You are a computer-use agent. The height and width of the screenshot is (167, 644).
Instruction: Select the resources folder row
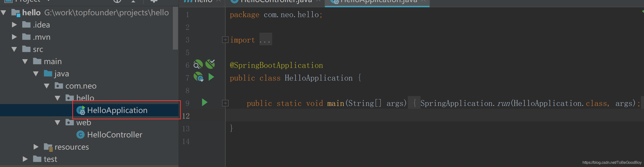click(89, 147)
